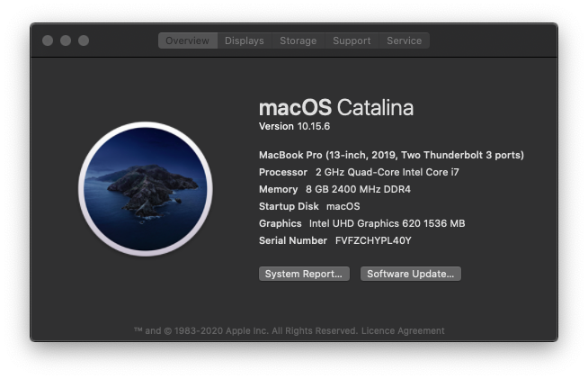Select the serial number FVFZCHYPL40Y
This screenshot has height=379, width=588.
[373, 240]
